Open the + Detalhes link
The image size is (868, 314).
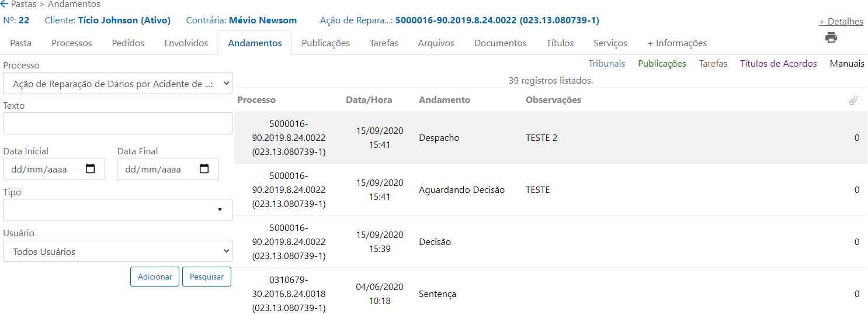(x=841, y=22)
